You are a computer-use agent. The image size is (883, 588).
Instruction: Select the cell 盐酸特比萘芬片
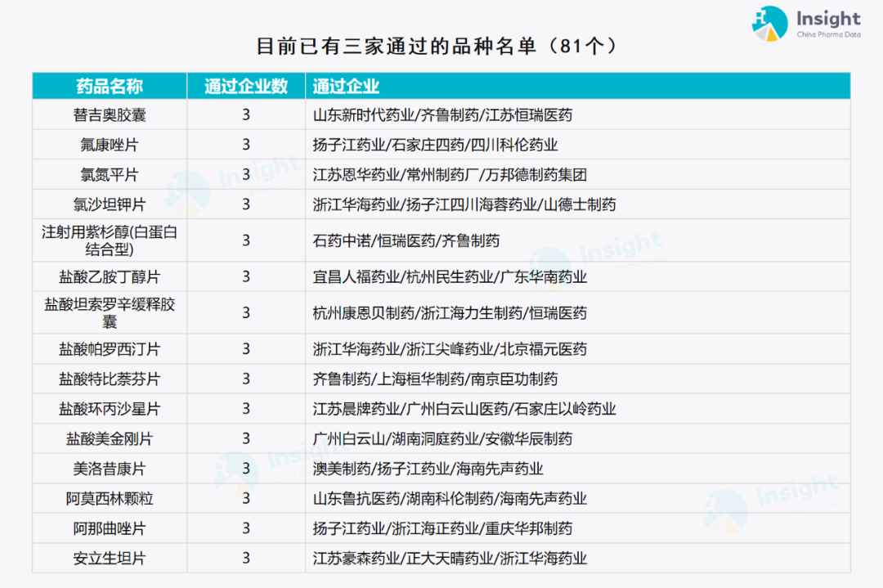coord(110,379)
